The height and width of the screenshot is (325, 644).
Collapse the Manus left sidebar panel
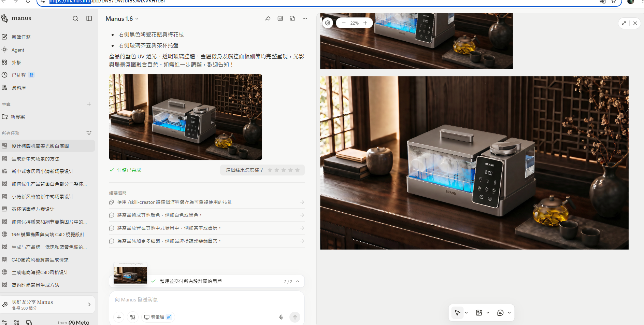coord(89,18)
